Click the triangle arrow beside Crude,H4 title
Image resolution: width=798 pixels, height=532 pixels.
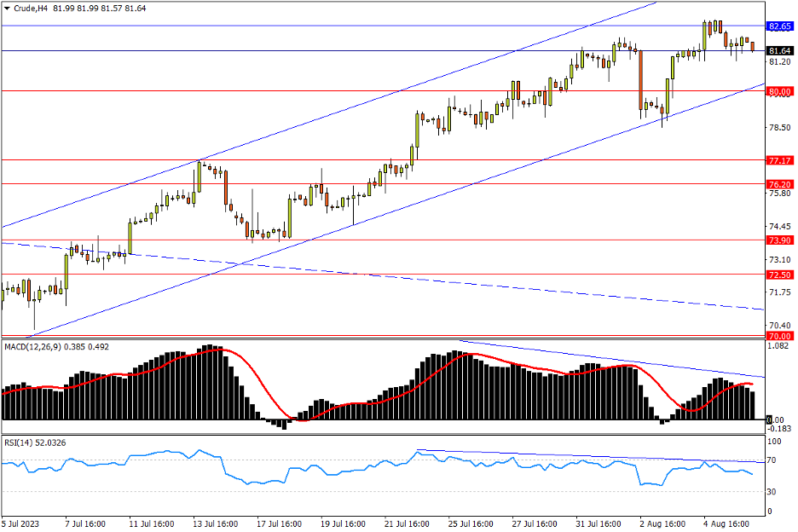tap(7, 9)
